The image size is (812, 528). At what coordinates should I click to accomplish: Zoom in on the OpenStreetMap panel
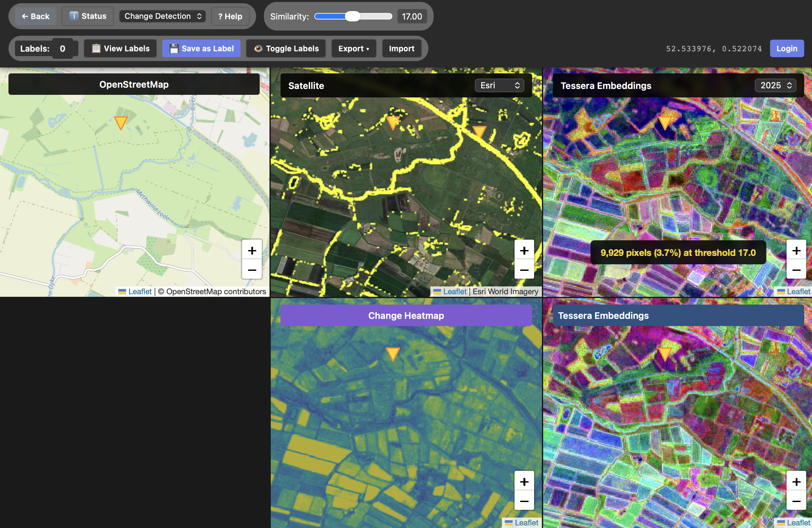click(252, 251)
